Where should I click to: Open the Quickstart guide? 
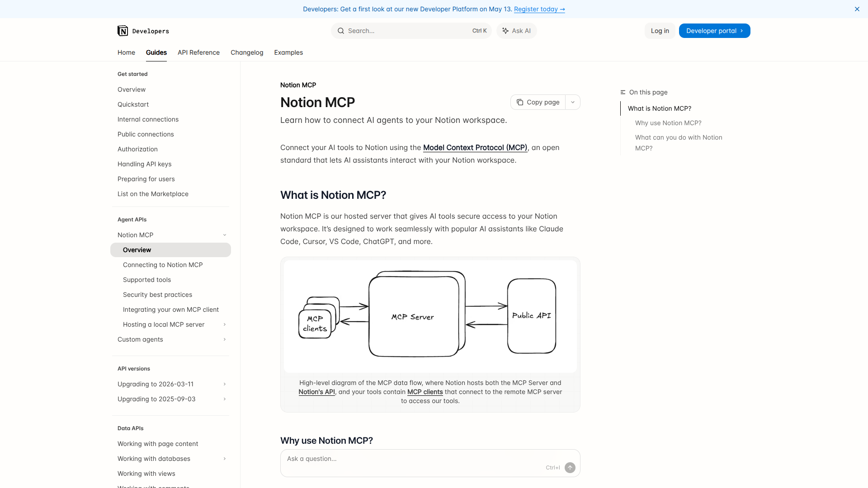pyautogui.click(x=133, y=104)
